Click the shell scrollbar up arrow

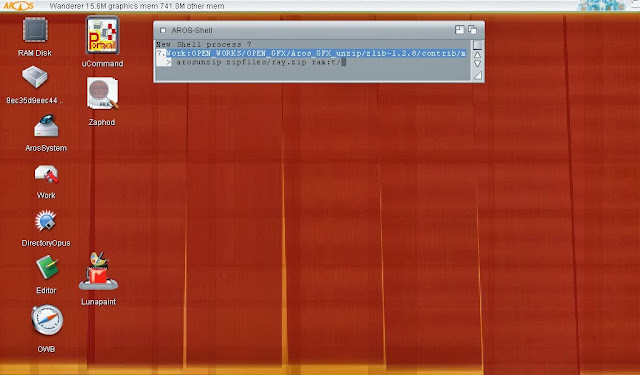tap(477, 55)
